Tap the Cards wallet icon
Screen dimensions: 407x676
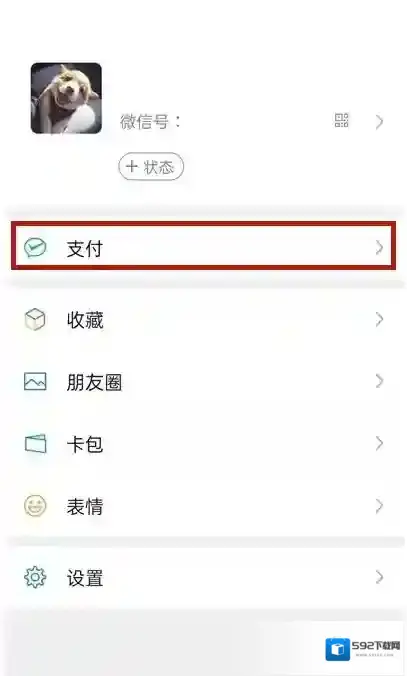(x=35, y=444)
